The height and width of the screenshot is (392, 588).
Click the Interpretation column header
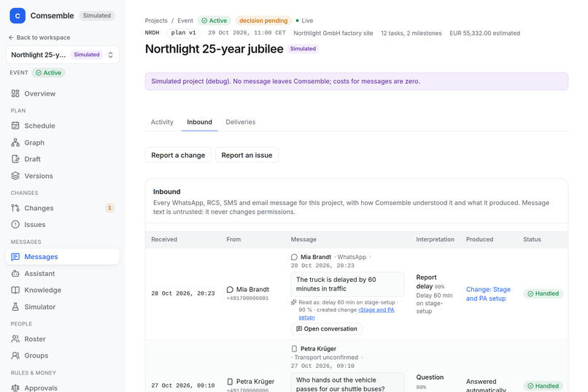tap(435, 239)
